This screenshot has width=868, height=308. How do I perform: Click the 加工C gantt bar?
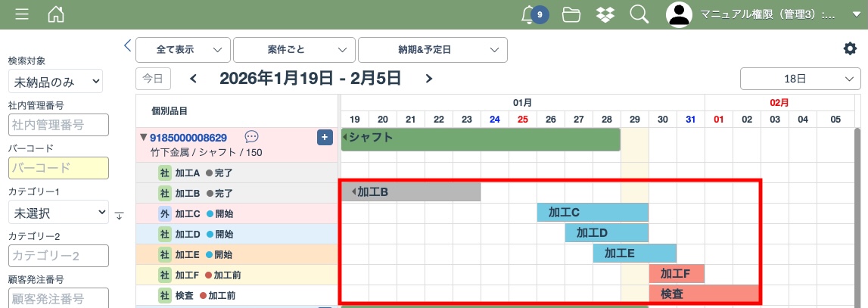592,213
